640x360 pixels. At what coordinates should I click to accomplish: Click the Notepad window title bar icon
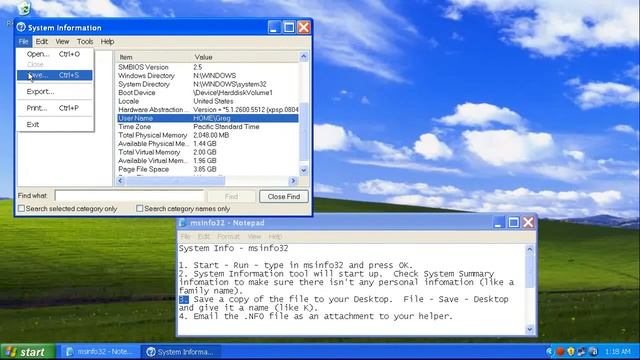tap(182, 223)
